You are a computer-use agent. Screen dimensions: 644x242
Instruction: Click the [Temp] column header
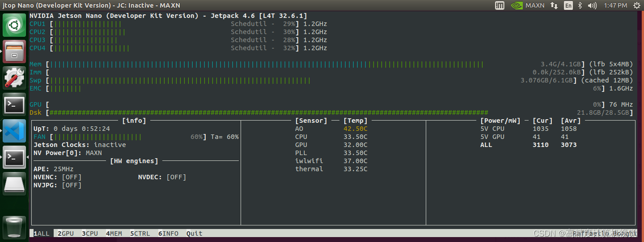356,121
